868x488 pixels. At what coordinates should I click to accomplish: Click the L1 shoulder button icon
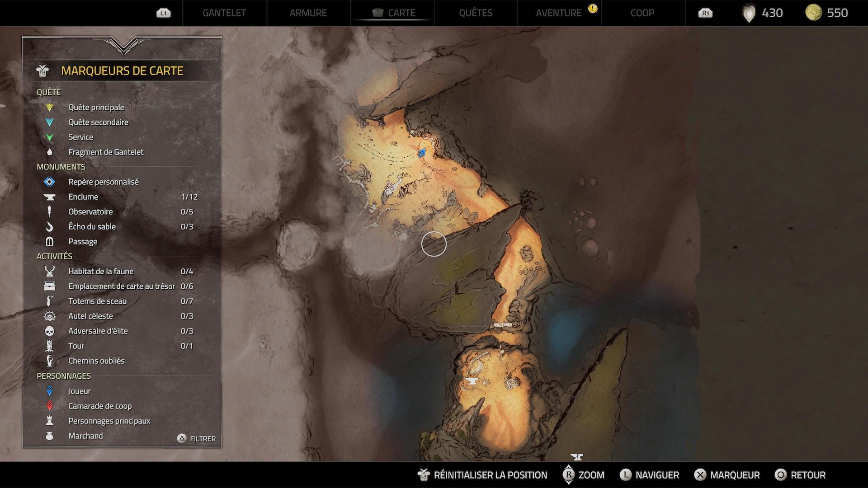coord(163,13)
